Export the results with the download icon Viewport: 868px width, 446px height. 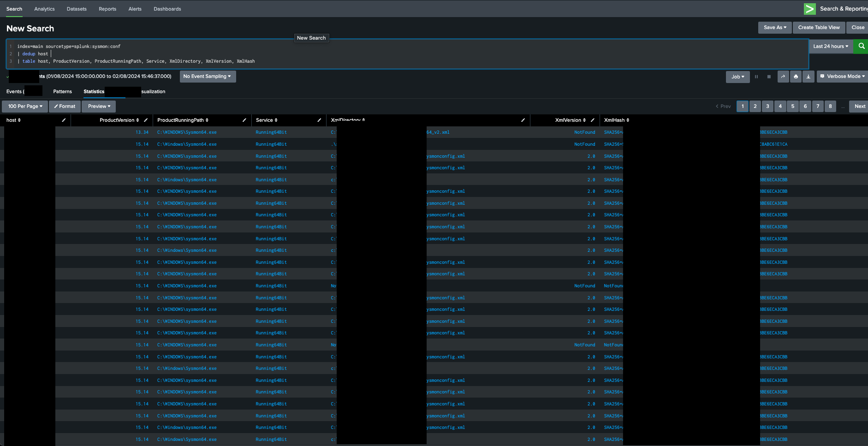coord(808,77)
